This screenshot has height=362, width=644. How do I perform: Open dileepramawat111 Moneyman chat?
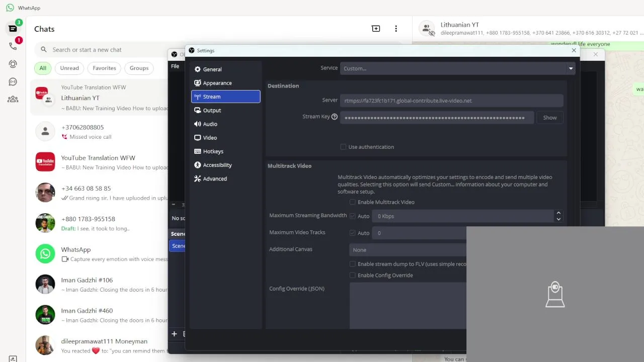[100, 346]
